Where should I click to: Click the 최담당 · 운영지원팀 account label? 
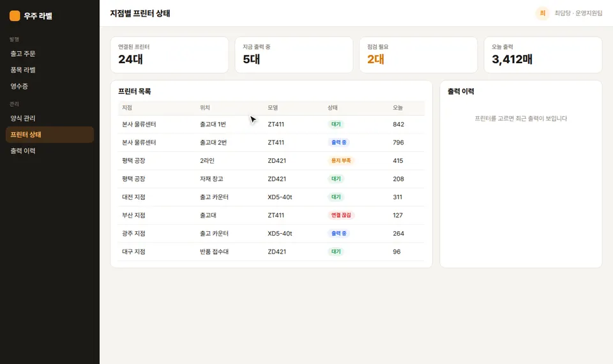(x=579, y=13)
